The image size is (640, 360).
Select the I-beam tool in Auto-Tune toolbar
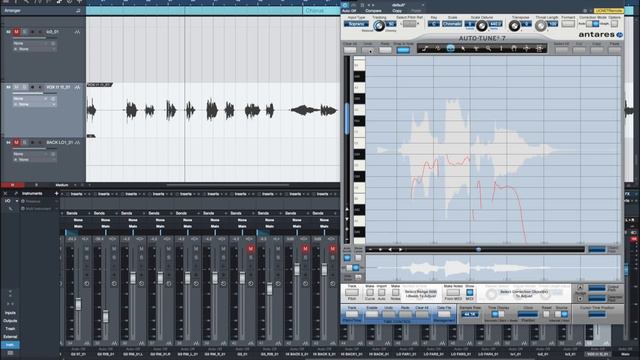501,49
